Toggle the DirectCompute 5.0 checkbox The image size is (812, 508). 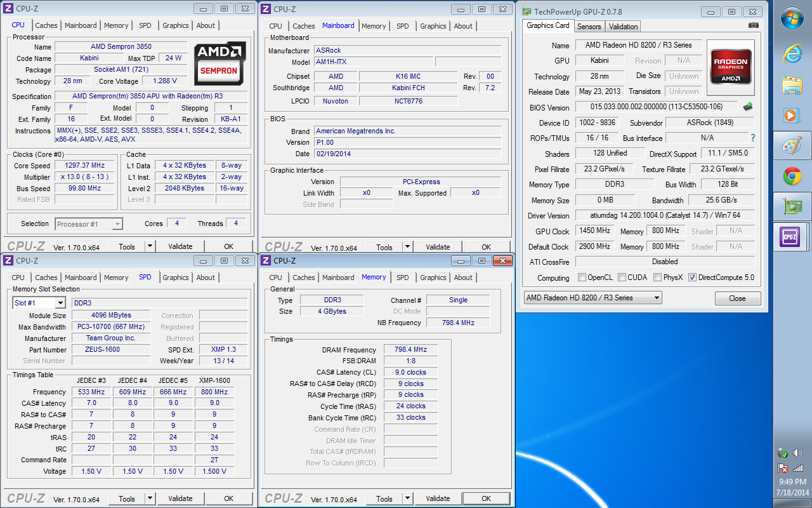[692, 277]
